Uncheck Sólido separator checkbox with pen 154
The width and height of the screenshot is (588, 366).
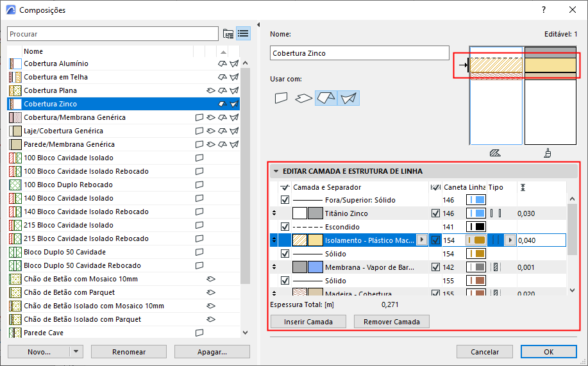[x=285, y=254]
